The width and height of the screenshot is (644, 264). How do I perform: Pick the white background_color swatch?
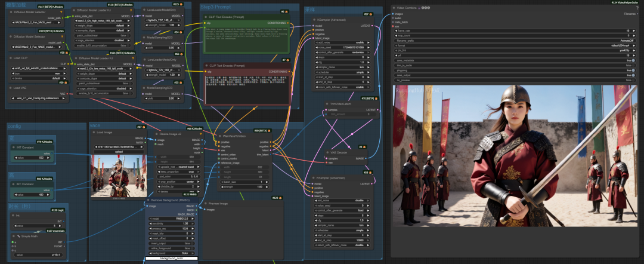coord(172,258)
